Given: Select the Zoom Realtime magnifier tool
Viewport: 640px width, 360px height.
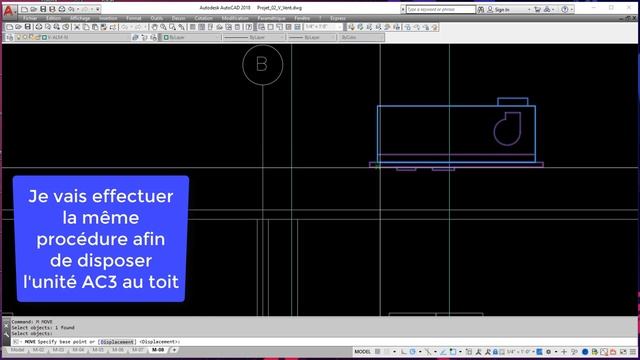Looking at the screenshot, I should pos(163,27).
